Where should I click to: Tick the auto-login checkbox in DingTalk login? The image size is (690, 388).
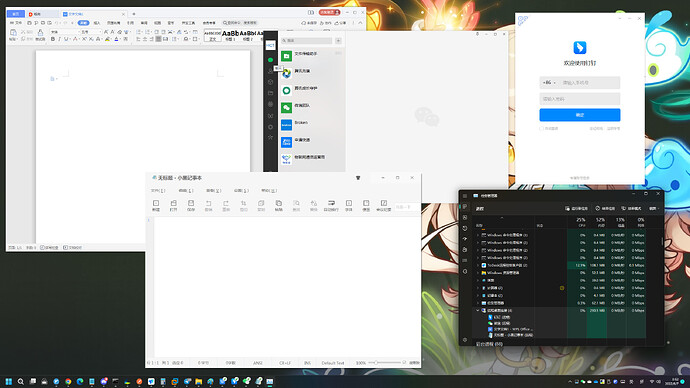(542, 128)
